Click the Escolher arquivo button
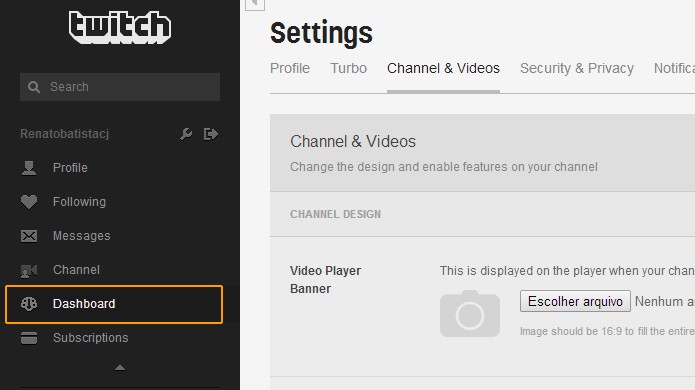This screenshot has width=695, height=390. (x=575, y=301)
